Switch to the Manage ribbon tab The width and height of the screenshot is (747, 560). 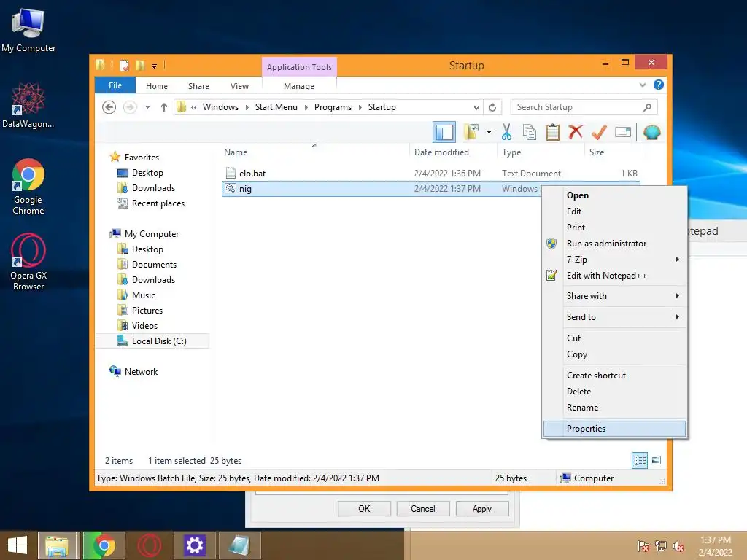[x=299, y=86]
